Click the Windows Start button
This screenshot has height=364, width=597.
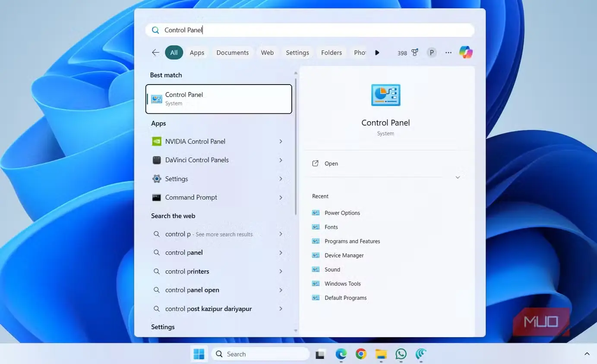199,354
